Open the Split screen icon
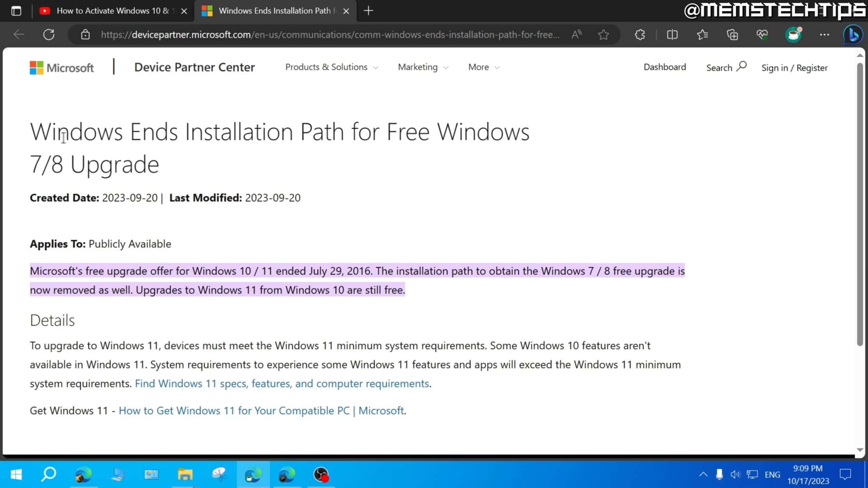The image size is (868, 488). coord(672,34)
